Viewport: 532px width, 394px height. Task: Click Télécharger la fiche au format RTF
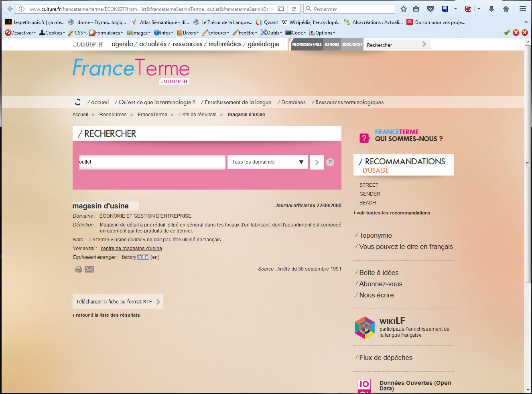[118, 302]
